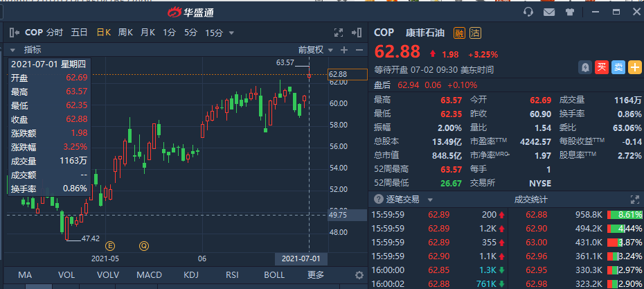This screenshot has width=644, height=289.
Task: Select 日K daily candlestick tab
Action: [x=103, y=33]
